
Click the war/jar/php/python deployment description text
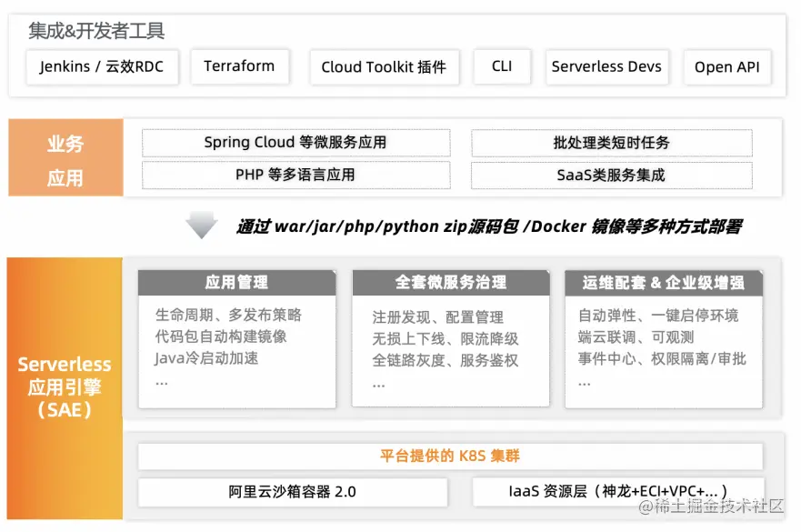[489, 226]
